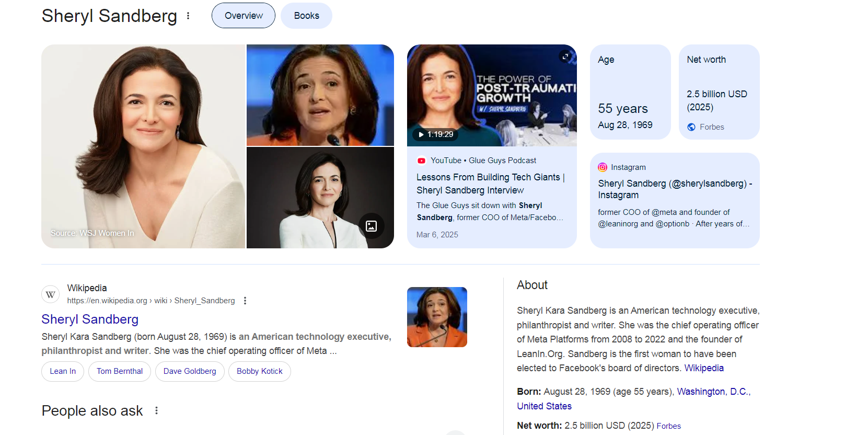
Task: Open the blue background photo thumbnail
Action: pyautogui.click(x=320, y=95)
